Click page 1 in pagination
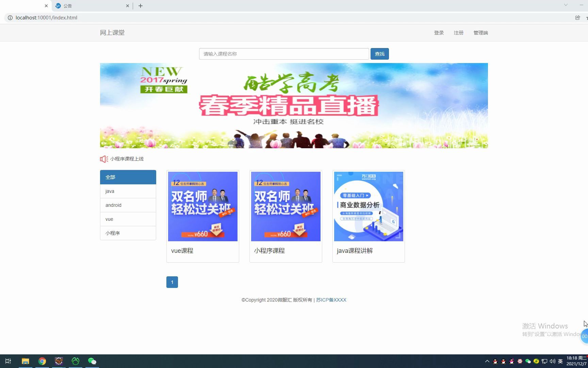 pos(172,282)
